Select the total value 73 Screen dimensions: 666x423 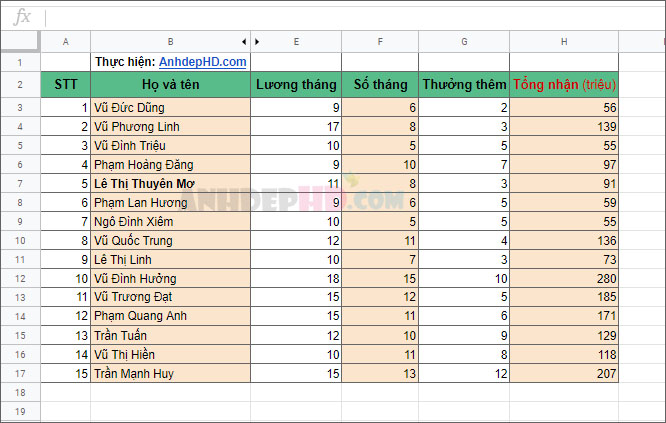click(564, 259)
